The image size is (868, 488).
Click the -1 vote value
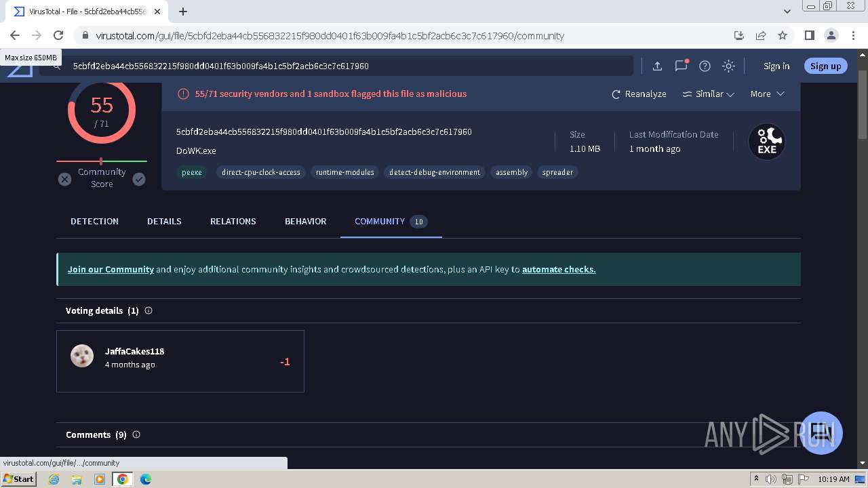point(285,362)
